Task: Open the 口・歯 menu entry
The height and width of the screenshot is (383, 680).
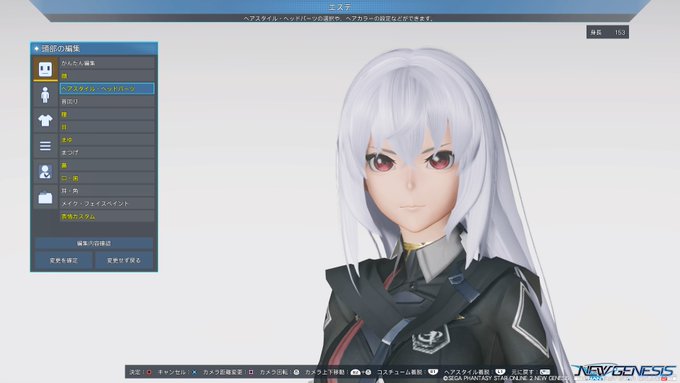Action: [107, 178]
